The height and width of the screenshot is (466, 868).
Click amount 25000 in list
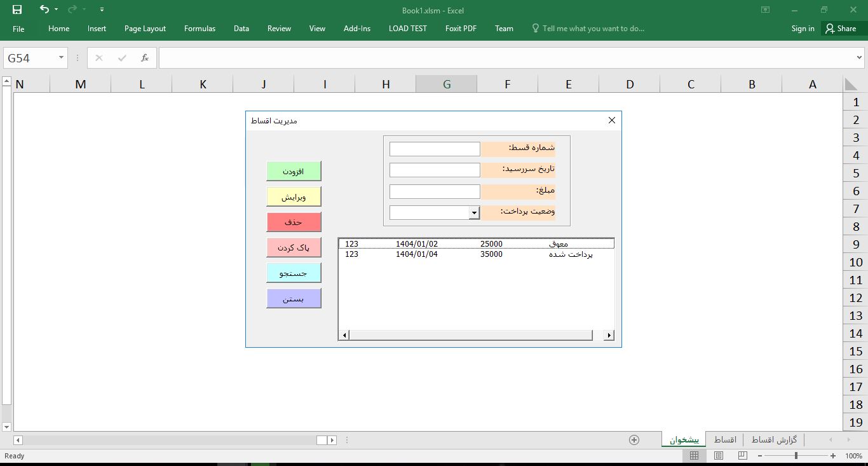[491, 244]
